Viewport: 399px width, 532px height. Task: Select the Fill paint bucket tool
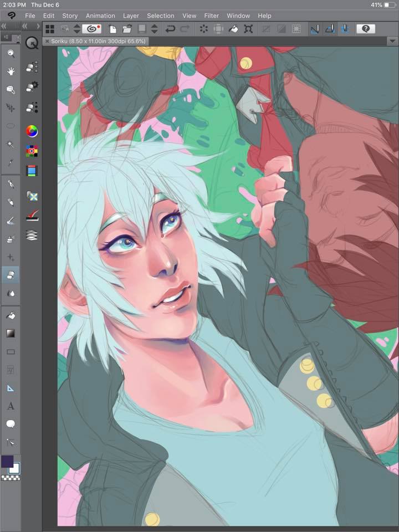point(11,315)
